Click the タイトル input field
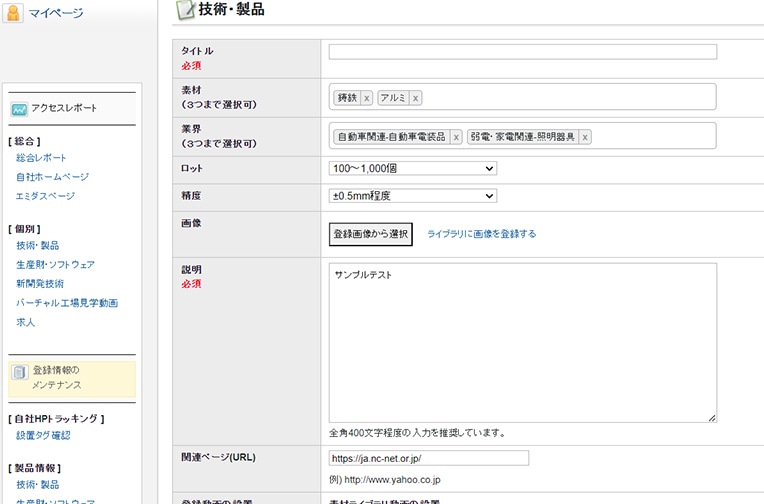This screenshot has height=504, width=764. pos(522,52)
